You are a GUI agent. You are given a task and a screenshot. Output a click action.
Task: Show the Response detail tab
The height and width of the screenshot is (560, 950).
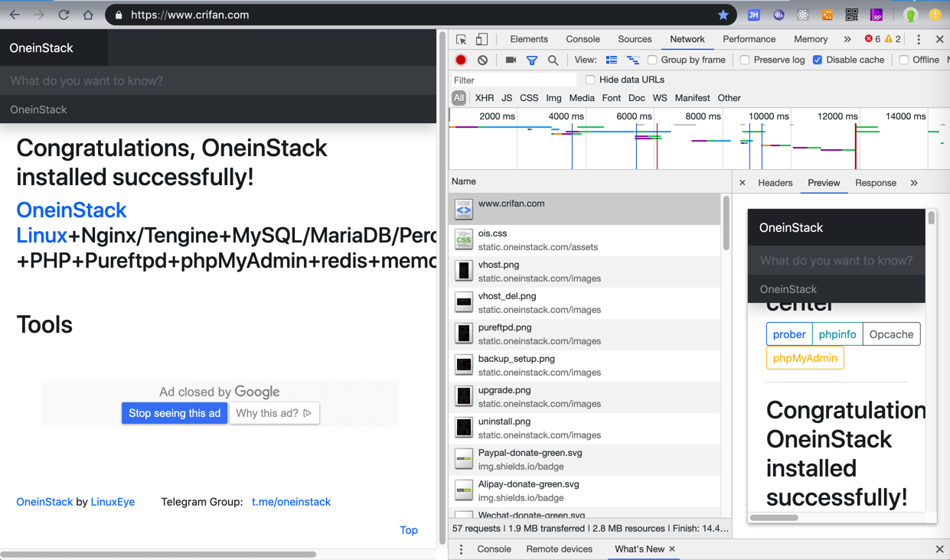coord(875,183)
